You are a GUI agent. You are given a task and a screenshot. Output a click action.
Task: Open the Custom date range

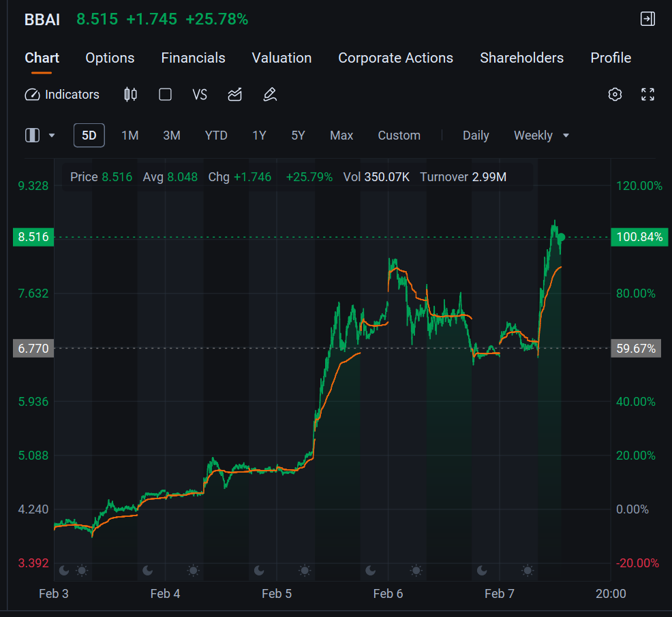pyautogui.click(x=399, y=136)
